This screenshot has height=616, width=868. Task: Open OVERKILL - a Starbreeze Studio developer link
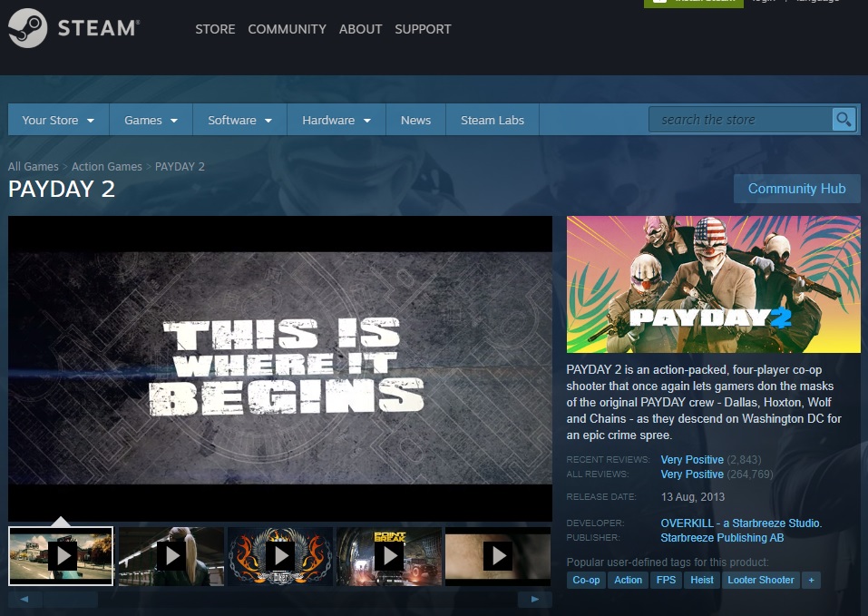741,523
